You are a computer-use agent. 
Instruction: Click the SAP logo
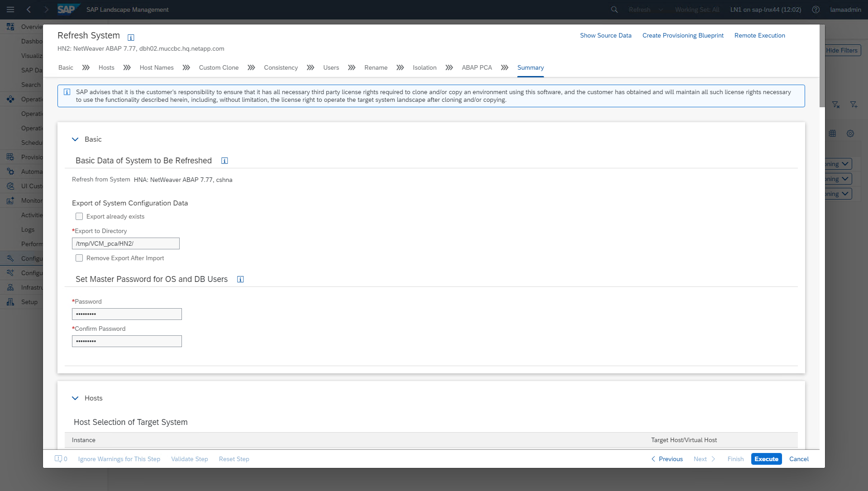coord(68,9)
